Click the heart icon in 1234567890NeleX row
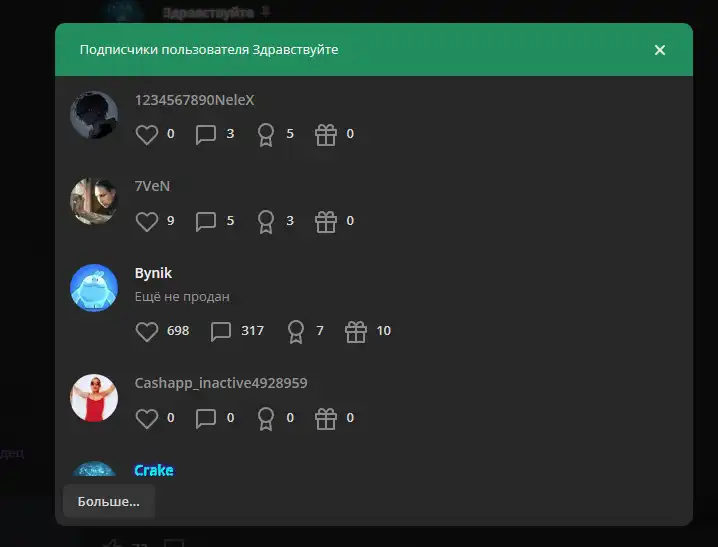 click(147, 135)
